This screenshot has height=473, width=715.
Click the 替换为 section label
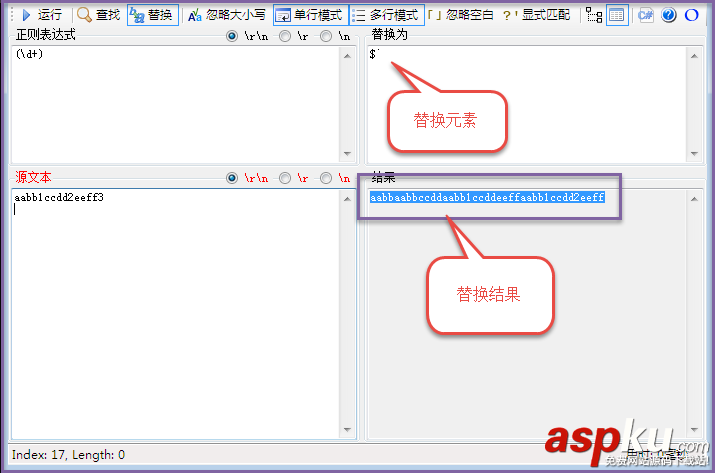[x=389, y=35]
